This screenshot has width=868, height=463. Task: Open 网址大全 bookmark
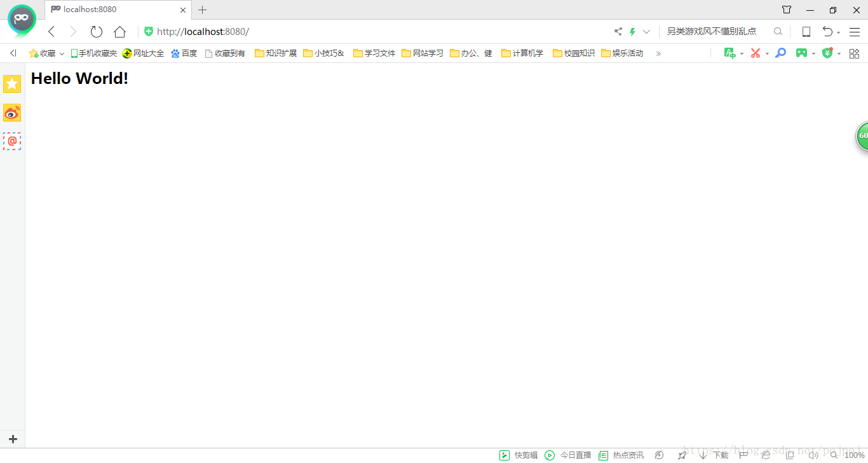(143, 53)
